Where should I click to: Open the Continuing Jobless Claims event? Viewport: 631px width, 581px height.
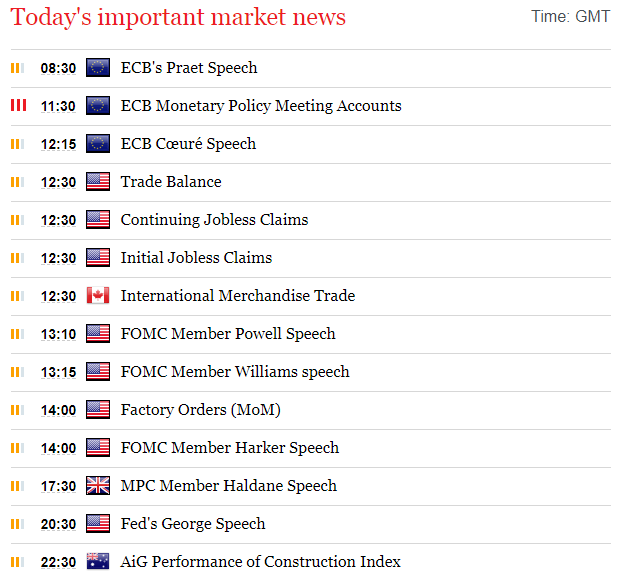214,220
